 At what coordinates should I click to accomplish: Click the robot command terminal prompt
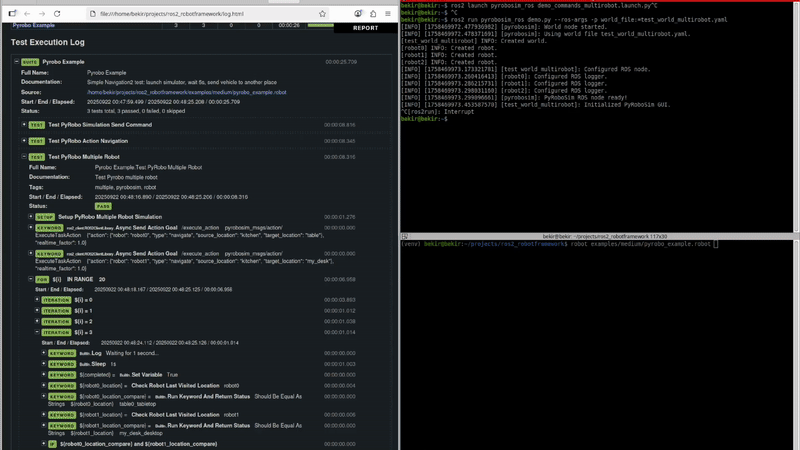coord(717,244)
